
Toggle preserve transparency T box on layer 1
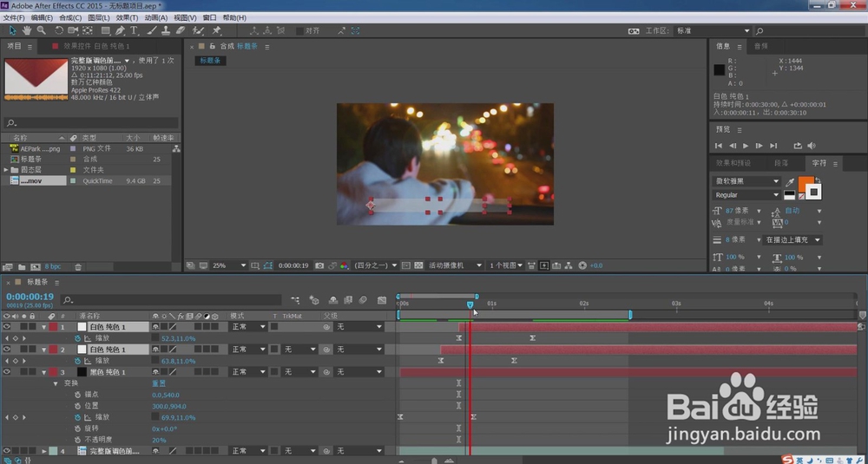point(274,327)
